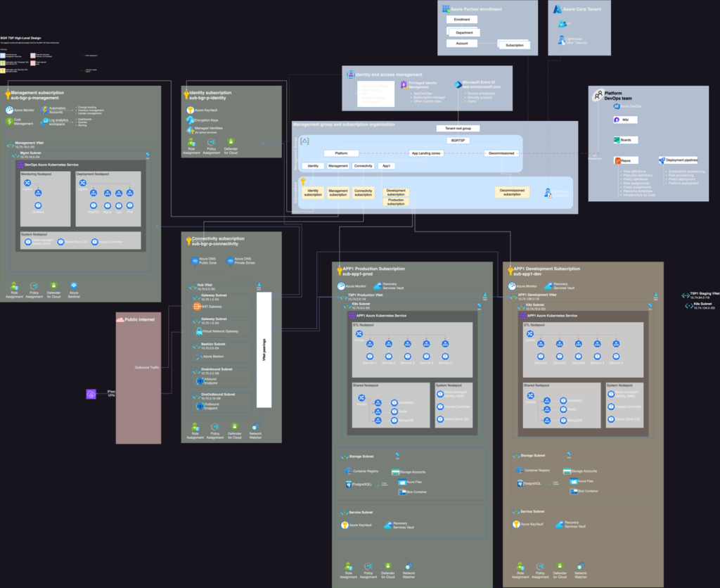Select the Boards icon in DevOps panel
Screen dimensions: 720x588
[x=616, y=140]
